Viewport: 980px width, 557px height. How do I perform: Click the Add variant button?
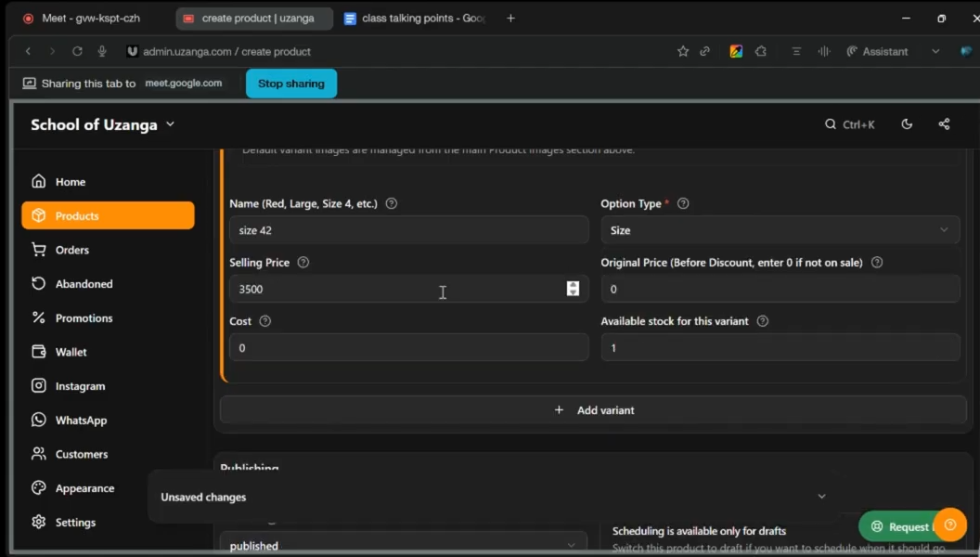coord(593,410)
